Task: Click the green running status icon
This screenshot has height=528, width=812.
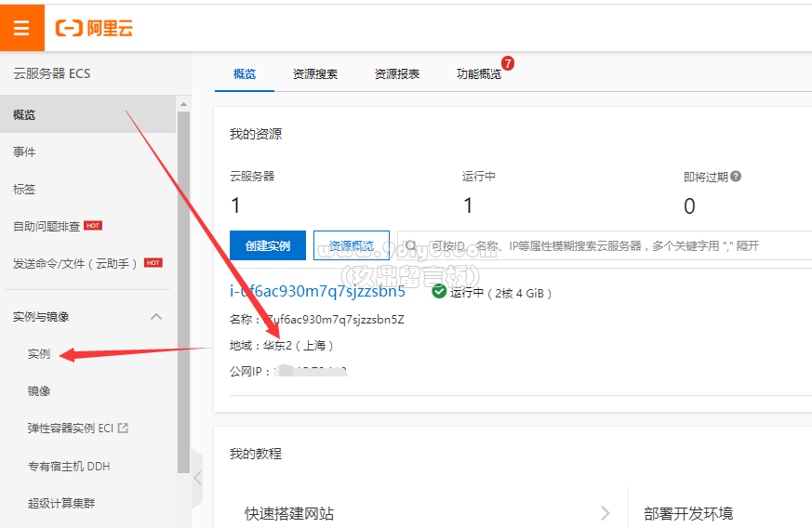Action: click(x=439, y=292)
